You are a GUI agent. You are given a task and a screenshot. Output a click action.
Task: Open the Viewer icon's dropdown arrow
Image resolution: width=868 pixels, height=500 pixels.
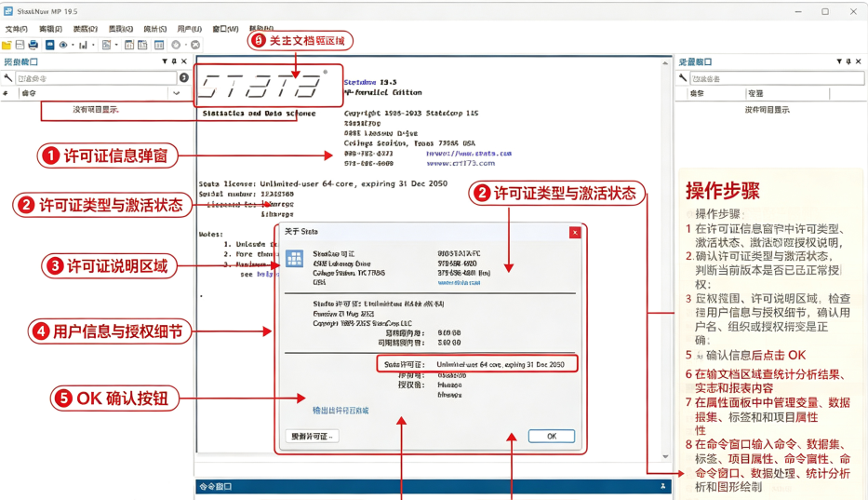(73, 45)
